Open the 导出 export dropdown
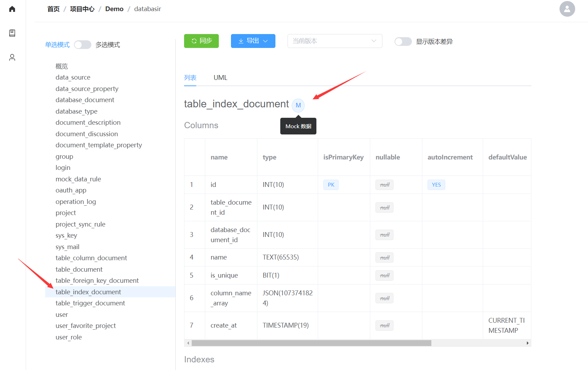Viewport: 588px width, 370px height. (253, 41)
